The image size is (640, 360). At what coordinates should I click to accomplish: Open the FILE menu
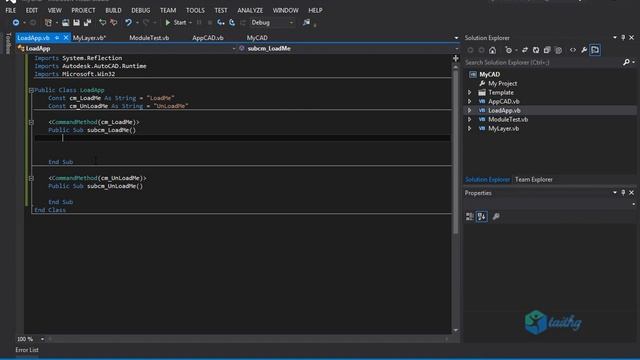click(x=11, y=10)
